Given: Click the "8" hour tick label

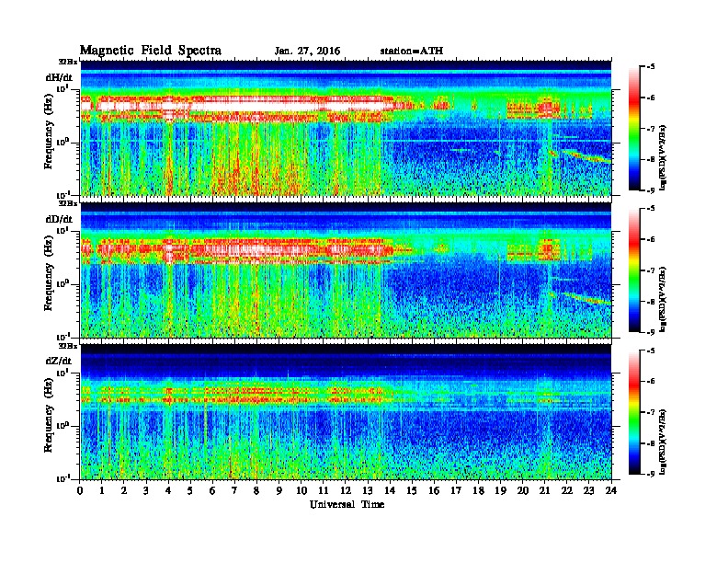Looking at the screenshot, I should (x=256, y=490).
